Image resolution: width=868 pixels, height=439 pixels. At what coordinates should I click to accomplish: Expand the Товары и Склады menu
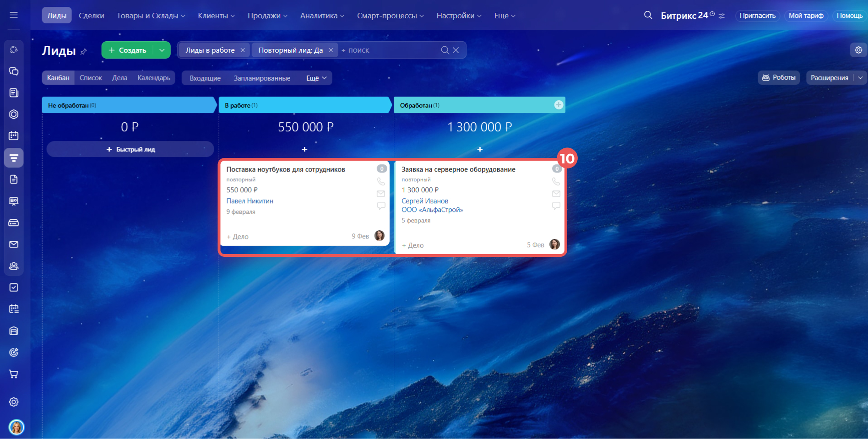coord(151,16)
